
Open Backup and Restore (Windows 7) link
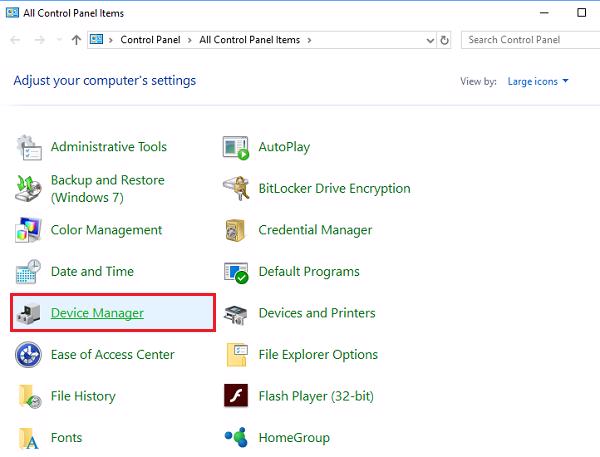(x=108, y=189)
